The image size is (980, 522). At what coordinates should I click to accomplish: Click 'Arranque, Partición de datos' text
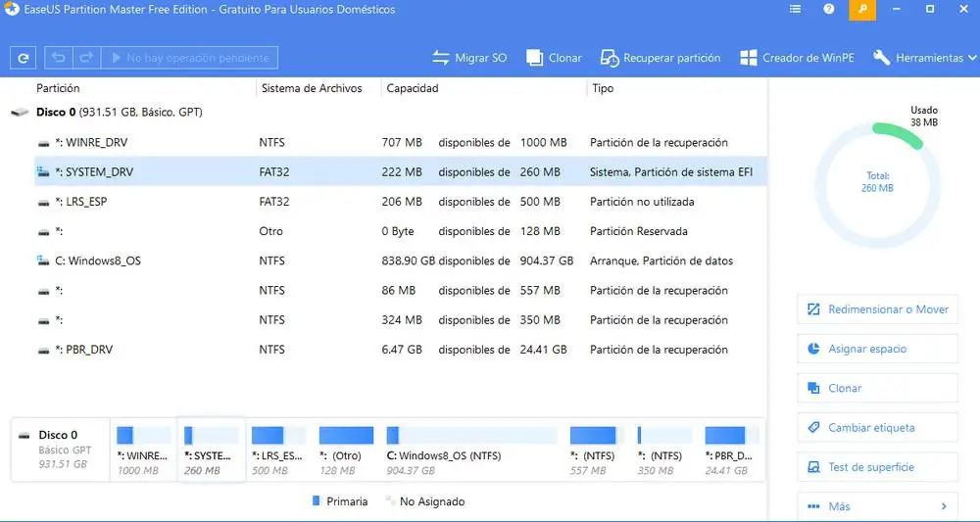[x=661, y=261]
